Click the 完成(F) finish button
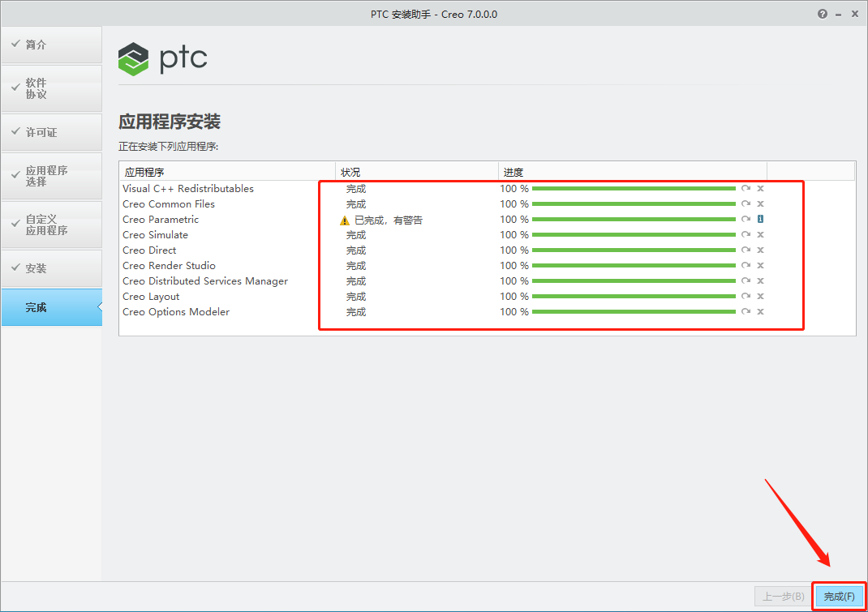 point(839,596)
